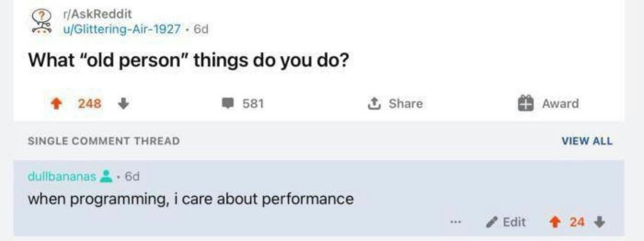Downvote the AskReddit post
644x241 pixels.
point(122,104)
